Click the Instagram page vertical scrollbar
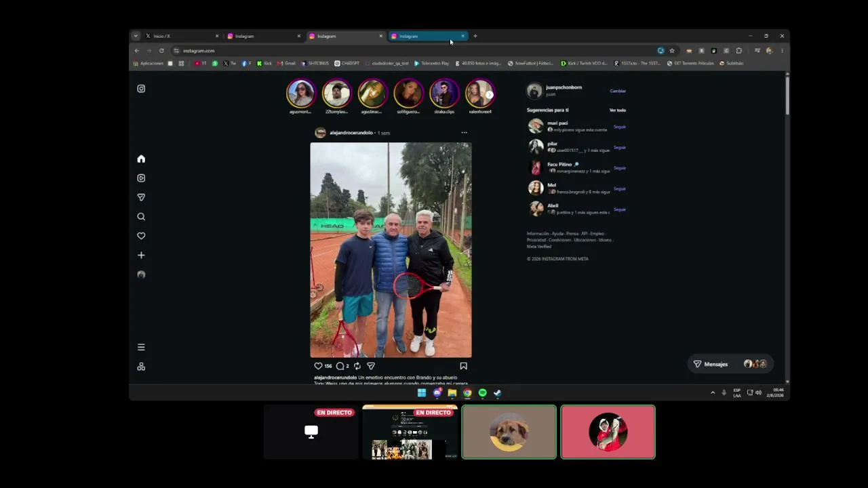This screenshot has width=868, height=488. click(x=787, y=96)
